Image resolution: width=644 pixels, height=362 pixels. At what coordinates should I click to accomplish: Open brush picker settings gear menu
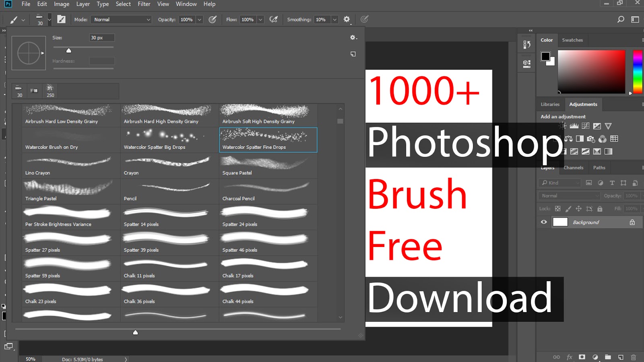coord(353,37)
